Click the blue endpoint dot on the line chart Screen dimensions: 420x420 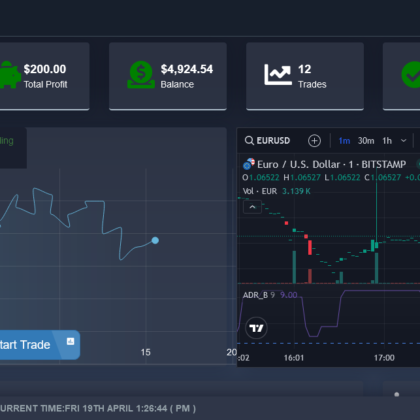(155, 240)
